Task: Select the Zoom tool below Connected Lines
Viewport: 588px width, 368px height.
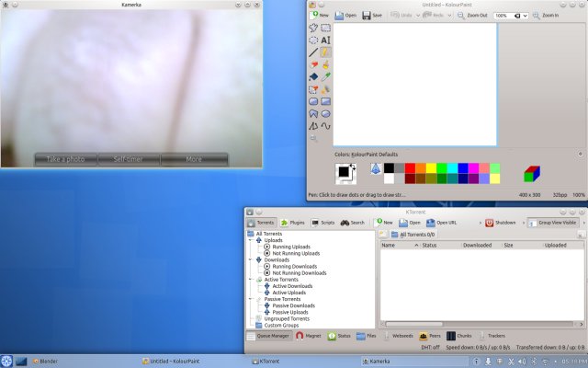Action: click(x=313, y=139)
